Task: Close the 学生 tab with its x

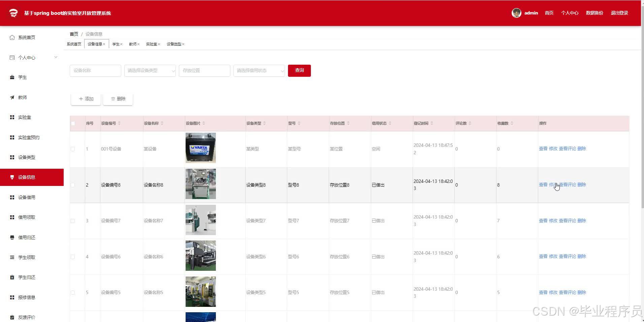Action: click(x=121, y=44)
